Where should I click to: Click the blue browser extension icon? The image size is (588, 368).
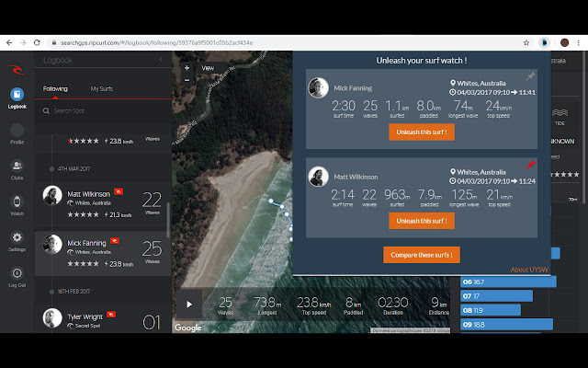click(544, 43)
